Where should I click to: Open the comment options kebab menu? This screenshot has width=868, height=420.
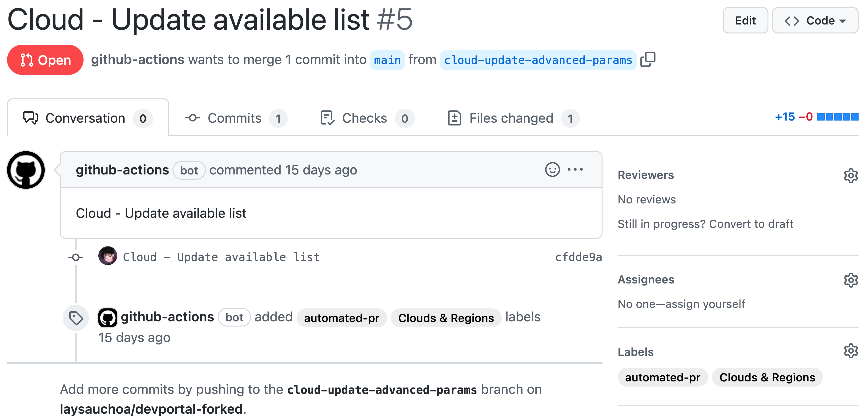575,170
